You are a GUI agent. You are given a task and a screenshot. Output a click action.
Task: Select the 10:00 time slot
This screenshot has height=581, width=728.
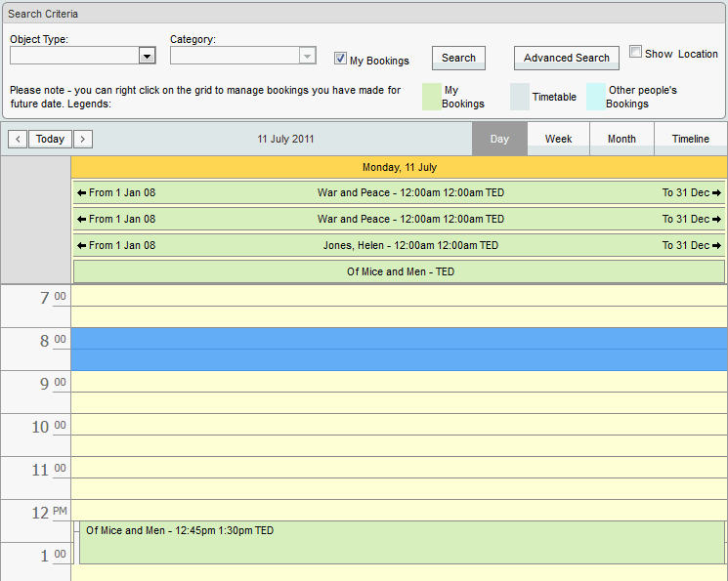click(x=400, y=425)
